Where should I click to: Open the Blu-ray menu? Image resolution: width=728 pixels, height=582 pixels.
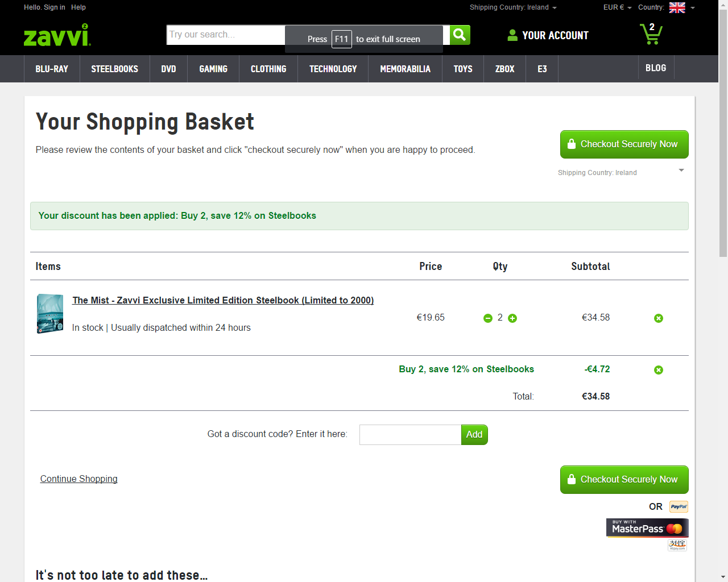pyautogui.click(x=52, y=69)
